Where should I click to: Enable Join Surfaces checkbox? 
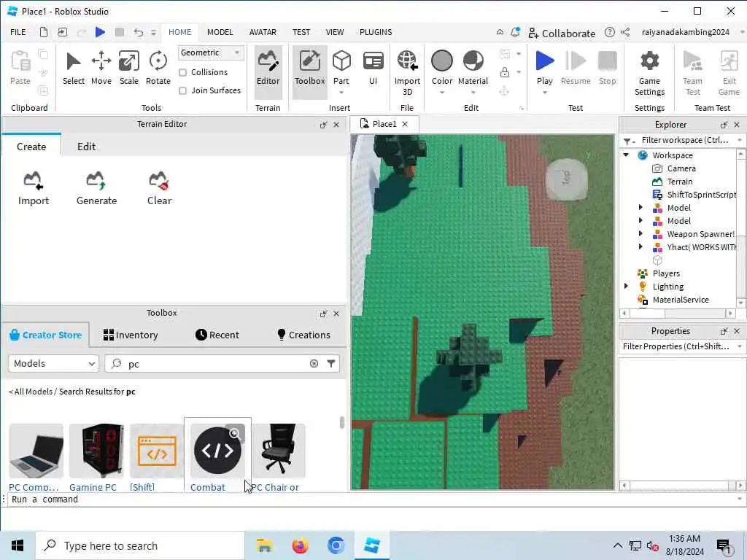pos(182,90)
